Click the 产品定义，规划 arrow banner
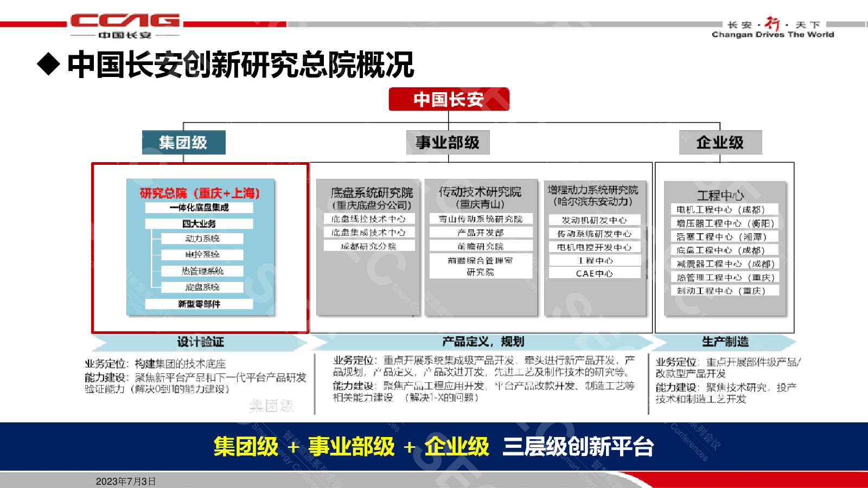The width and height of the screenshot is (868, 488). [482, 342]
